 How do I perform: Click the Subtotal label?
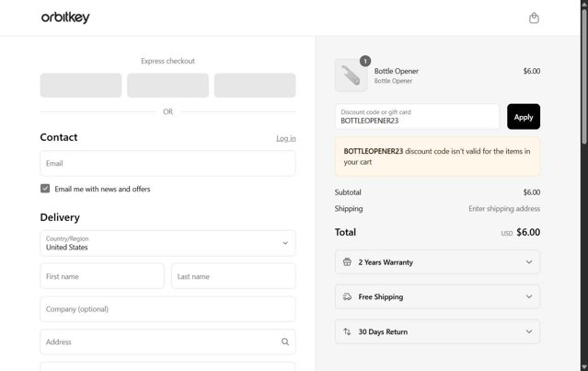348,192
